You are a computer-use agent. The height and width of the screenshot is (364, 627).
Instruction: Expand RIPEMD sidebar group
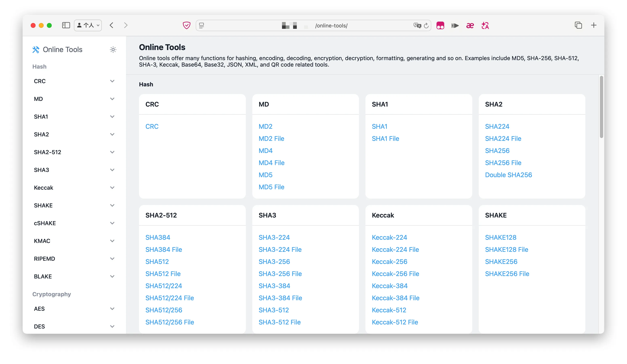74,259
